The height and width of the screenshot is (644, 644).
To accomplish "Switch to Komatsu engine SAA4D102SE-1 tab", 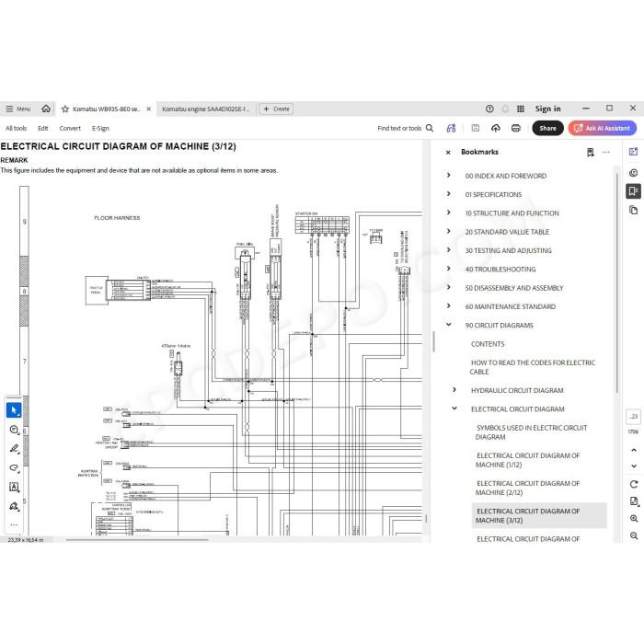I will click(205, 109).
